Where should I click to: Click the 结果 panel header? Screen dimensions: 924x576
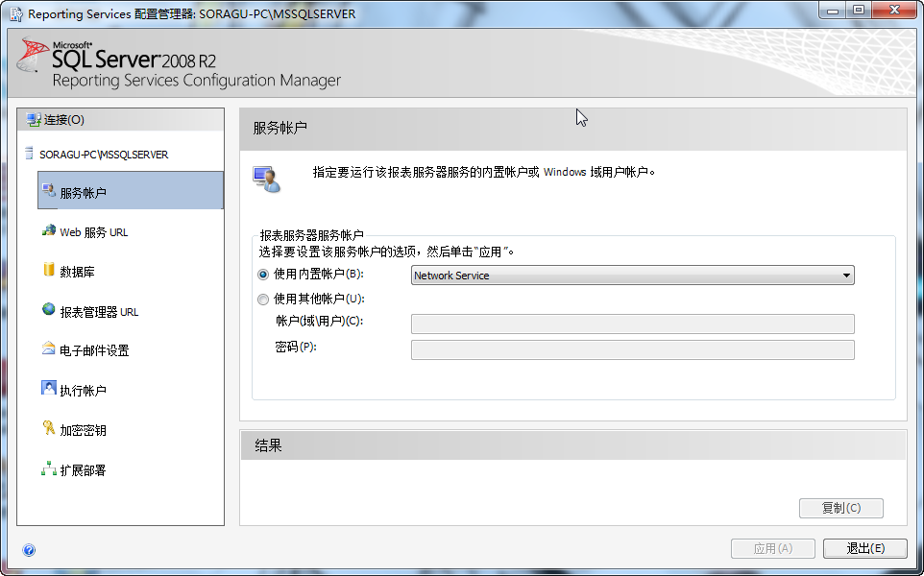[572, 445]
